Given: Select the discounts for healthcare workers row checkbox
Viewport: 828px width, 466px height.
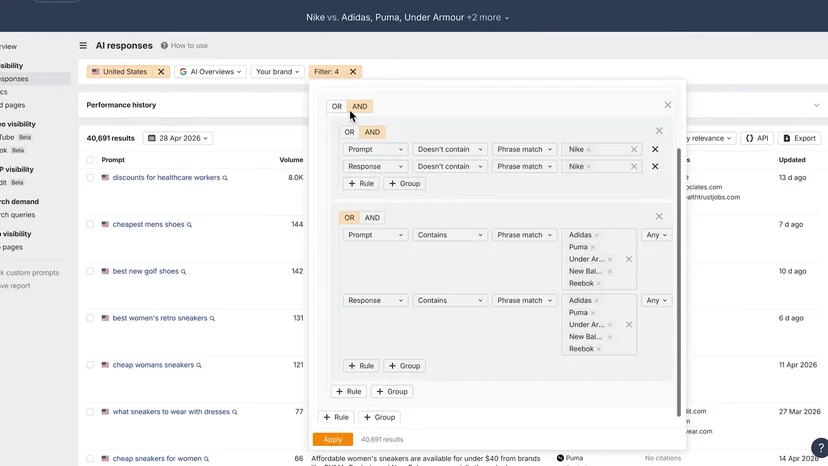Looking at the screenshot, I should point(90,178).
